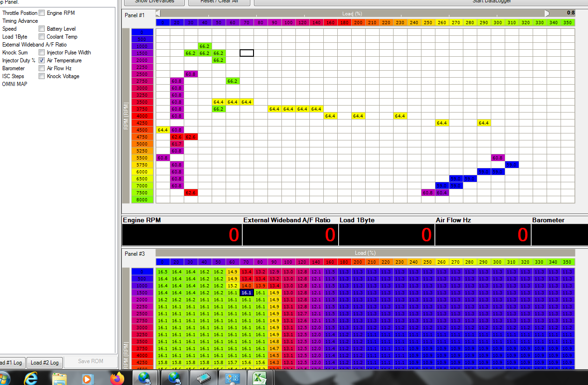Open Internet Explorer from the taskbar
The width and height of the screenshot is (588, 385).
(31, 378)
